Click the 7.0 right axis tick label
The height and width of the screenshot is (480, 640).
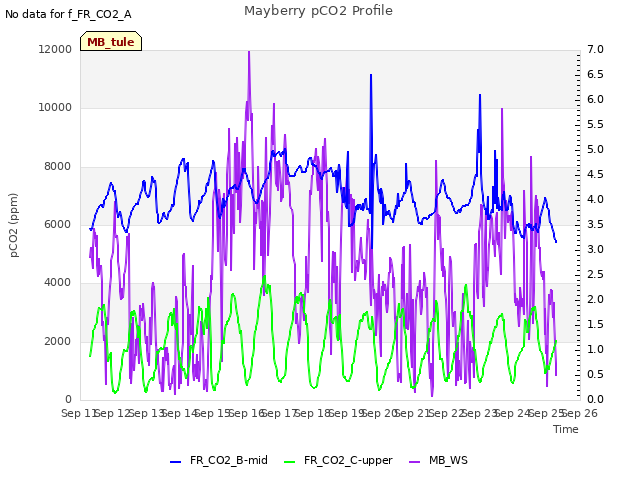pos(596,49)
